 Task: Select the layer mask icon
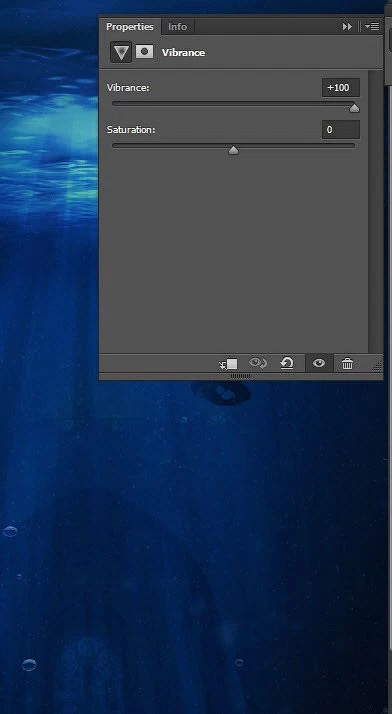(144, 51)
